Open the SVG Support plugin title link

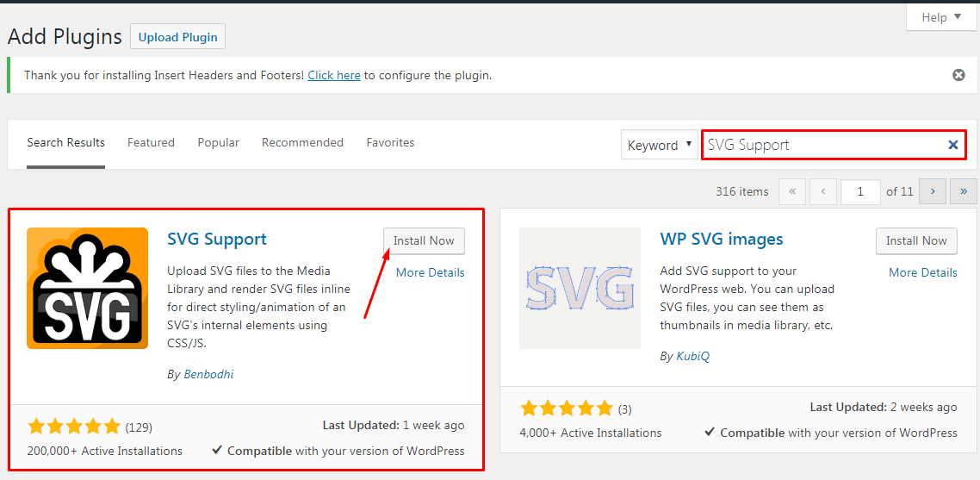point(217,239)
